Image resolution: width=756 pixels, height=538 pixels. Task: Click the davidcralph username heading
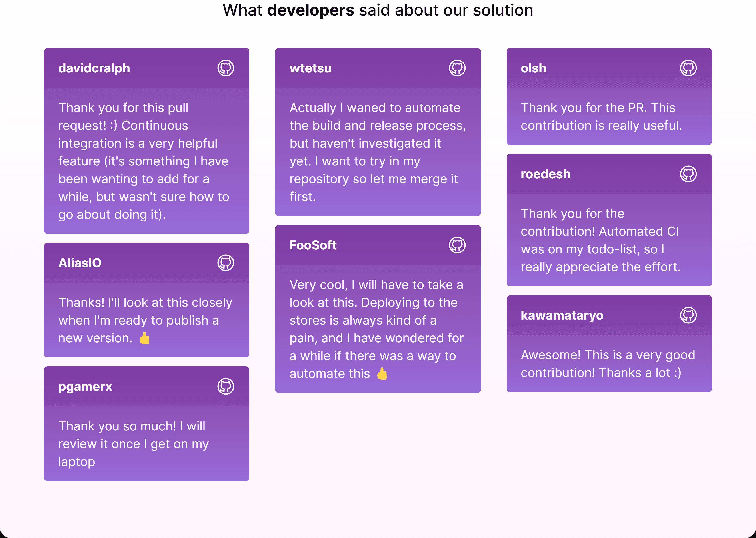(x=94, y=68)
